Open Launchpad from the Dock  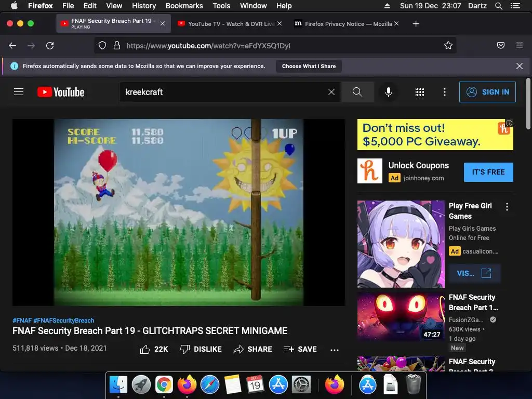pos(141,384)
